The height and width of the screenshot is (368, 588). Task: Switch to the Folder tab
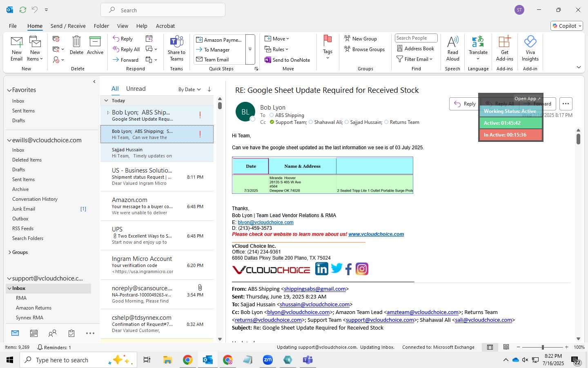[x=101, y=26]
